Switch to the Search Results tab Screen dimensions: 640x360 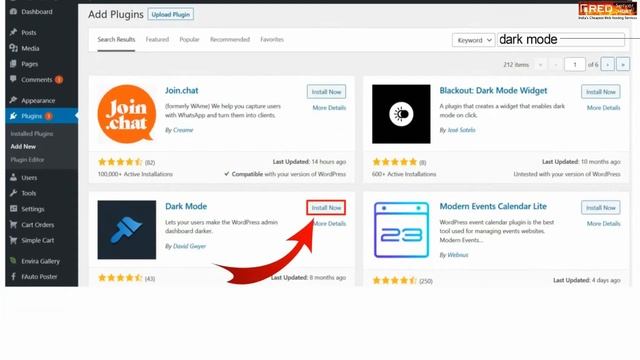point(116,40)
